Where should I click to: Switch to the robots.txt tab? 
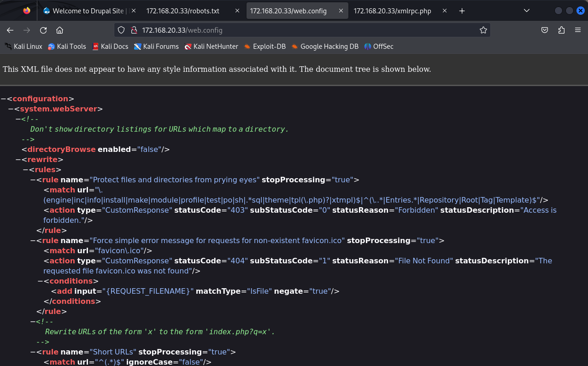pyautogui.click(x=193, y=11)
